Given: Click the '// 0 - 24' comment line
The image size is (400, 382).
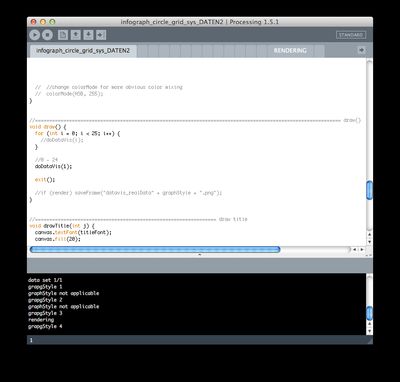Looking at the screenshot, I should point(46,160).
